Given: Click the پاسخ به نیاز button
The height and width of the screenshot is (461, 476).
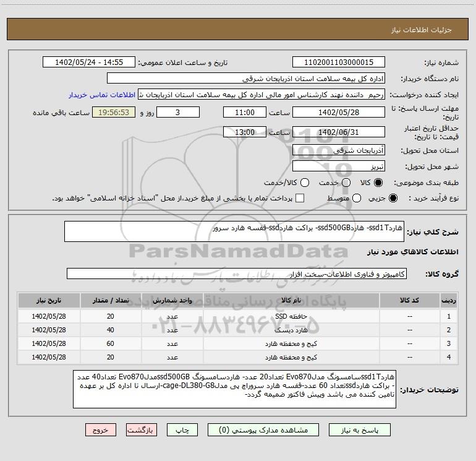Looking at the screenshot, I should (x=360, y=430).
